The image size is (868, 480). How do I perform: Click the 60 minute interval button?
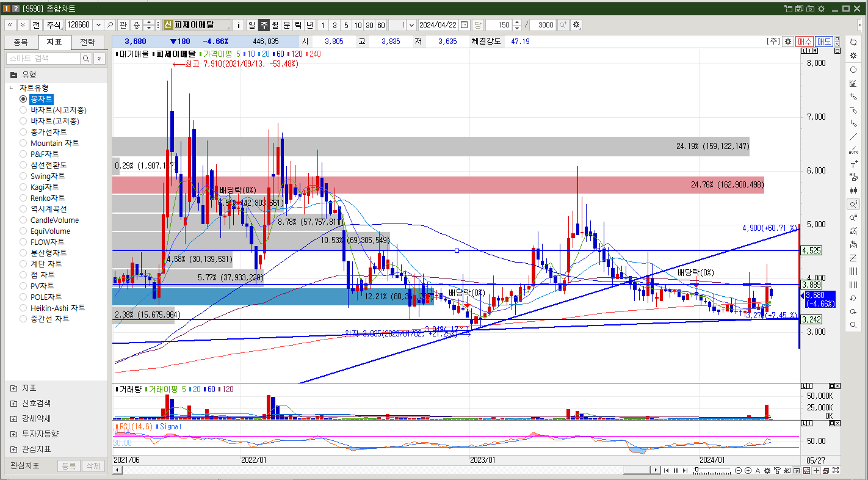coord(381,25)
